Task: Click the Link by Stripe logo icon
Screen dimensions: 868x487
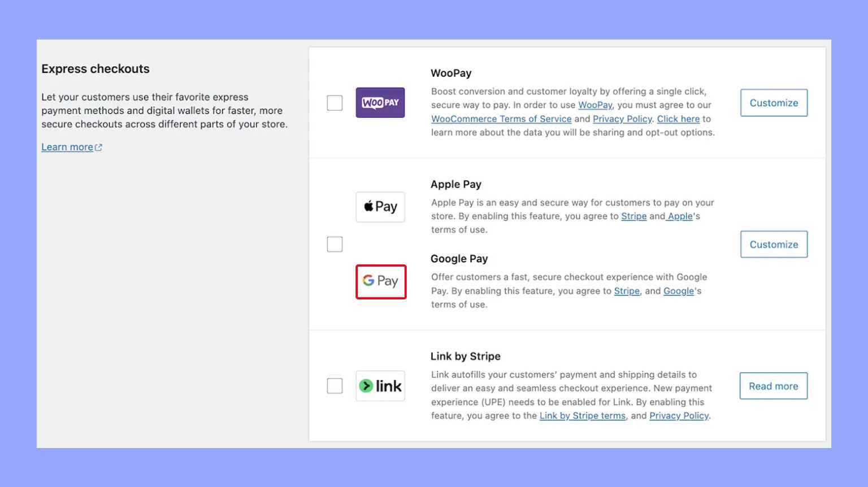Action: click(x=380, y=385)
